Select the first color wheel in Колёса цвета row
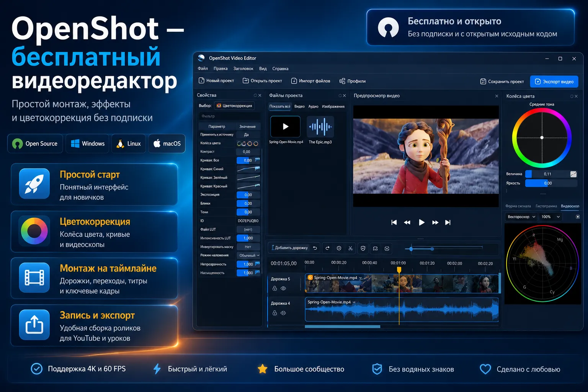The image size is (588, 392). click(x=239, y=144)
